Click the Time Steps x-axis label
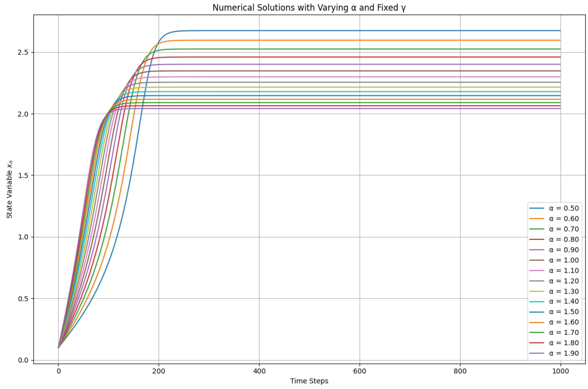 tap(309, 381)
